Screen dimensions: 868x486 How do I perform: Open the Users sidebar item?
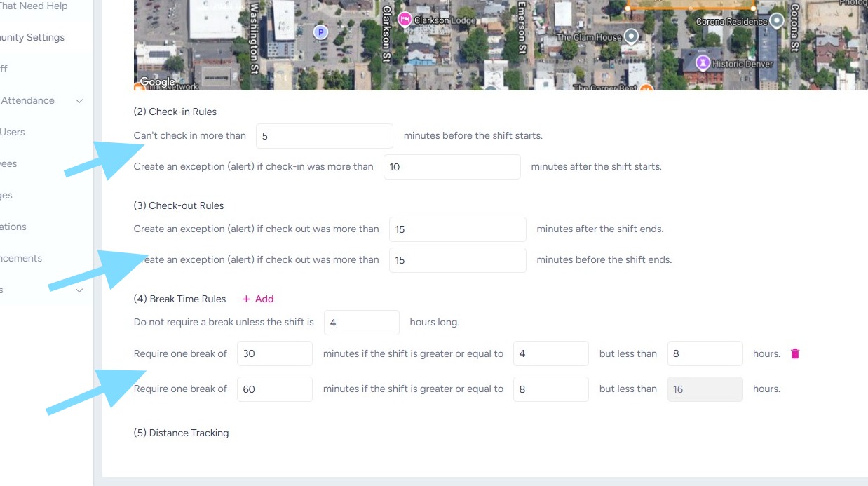pos(13,132)
